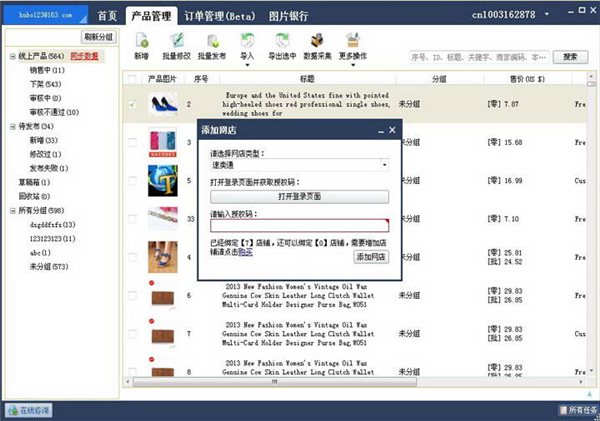The width and height of the screenshot is (600, 421).
Task: Click the vertical scrollbar of the product table
Action: click(592, 83)
